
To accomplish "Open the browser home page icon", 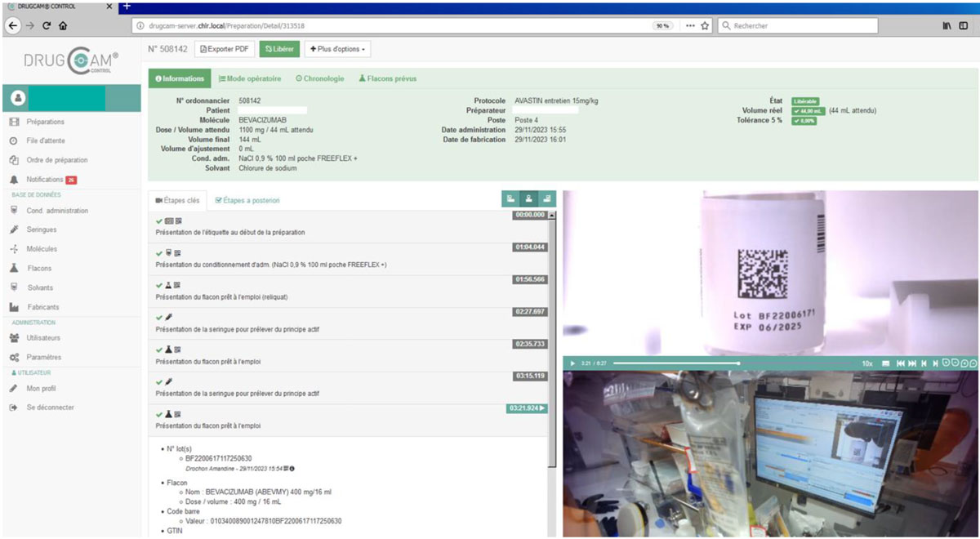I will point(63,26).
